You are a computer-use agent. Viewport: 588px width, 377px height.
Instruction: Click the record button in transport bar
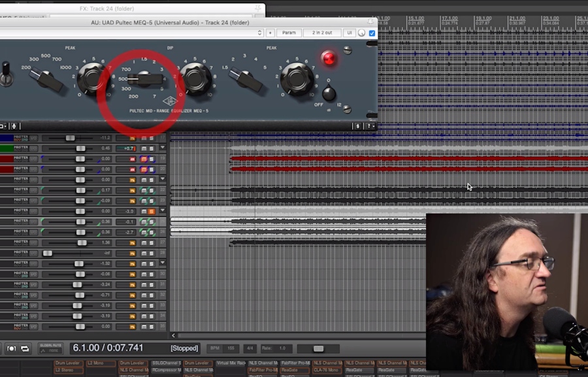[11, 348]
